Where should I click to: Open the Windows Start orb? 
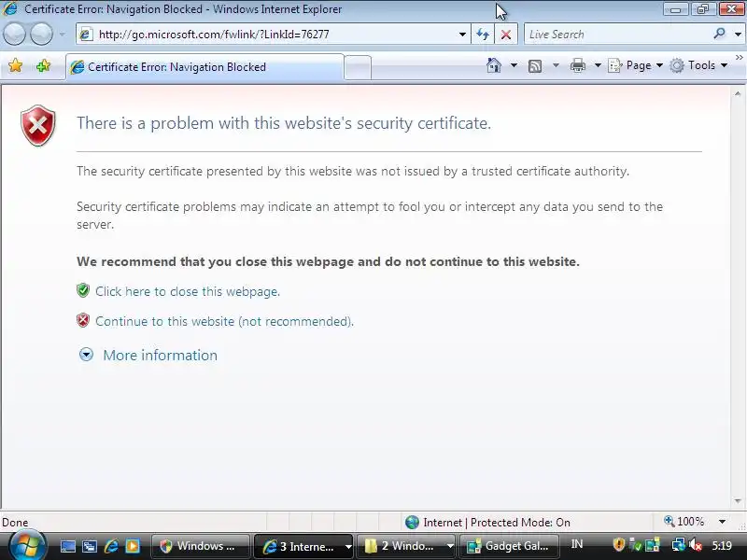tap(28, 546)
